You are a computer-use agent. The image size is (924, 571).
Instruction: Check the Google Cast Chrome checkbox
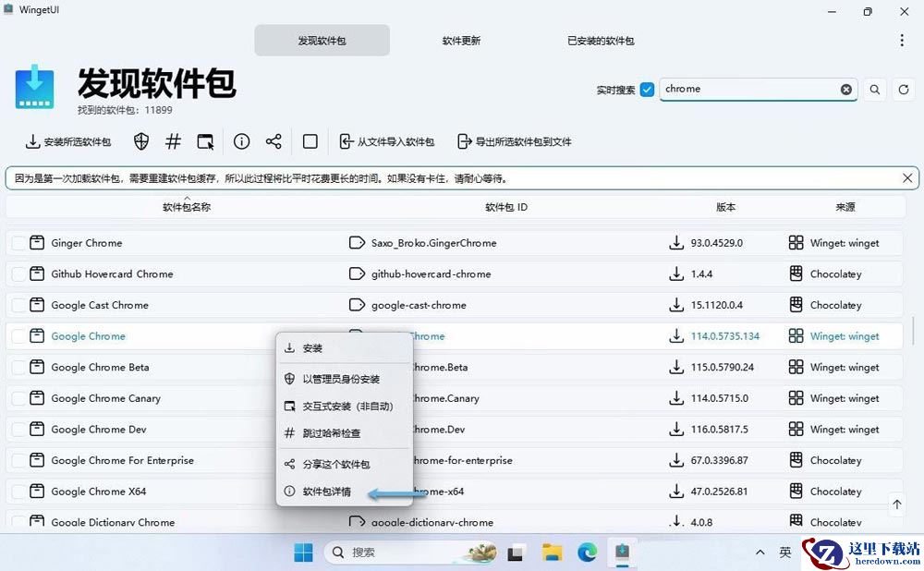[x=18, y=305]
